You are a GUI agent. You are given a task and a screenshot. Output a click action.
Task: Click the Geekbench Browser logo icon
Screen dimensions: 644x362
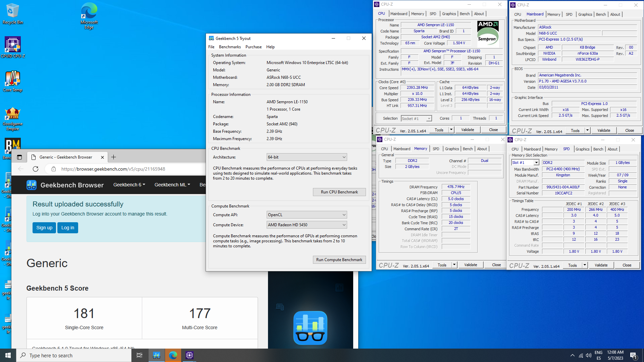[x=32, y=185]
